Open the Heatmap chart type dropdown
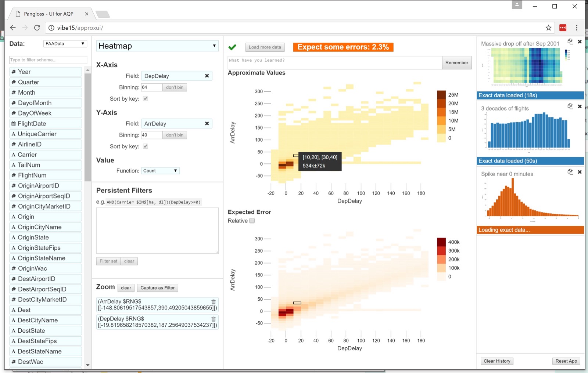588x373 pixels. click(x=157, y=46)
